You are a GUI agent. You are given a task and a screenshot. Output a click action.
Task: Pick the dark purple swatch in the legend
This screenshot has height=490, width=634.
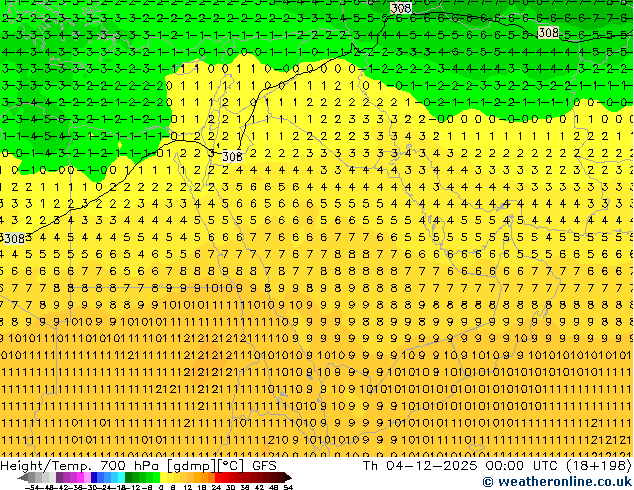pyautogui.click(x=59, y=477)
